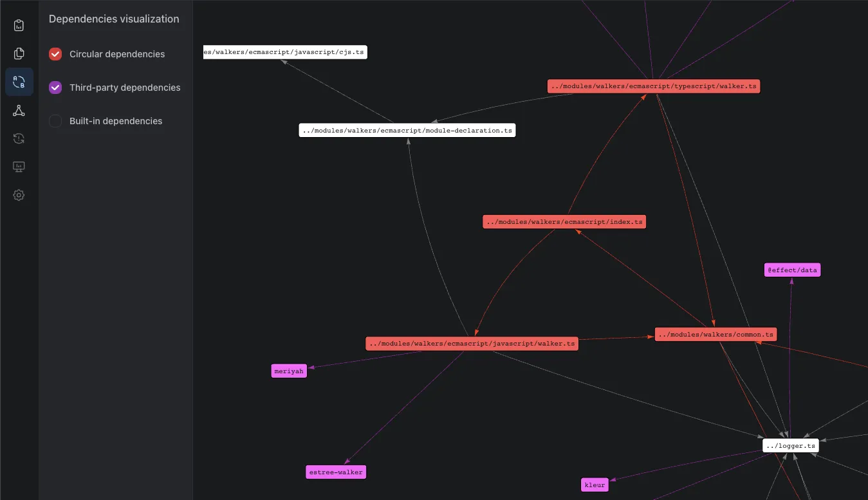The image size is (868, 500).
Task: Open the files explorer sidebar icon
Action: coord(19,53)
